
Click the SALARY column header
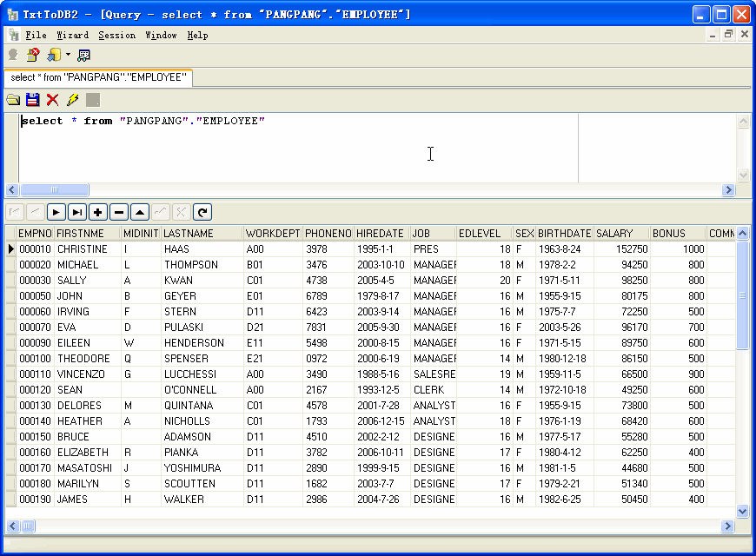(621, 234)
